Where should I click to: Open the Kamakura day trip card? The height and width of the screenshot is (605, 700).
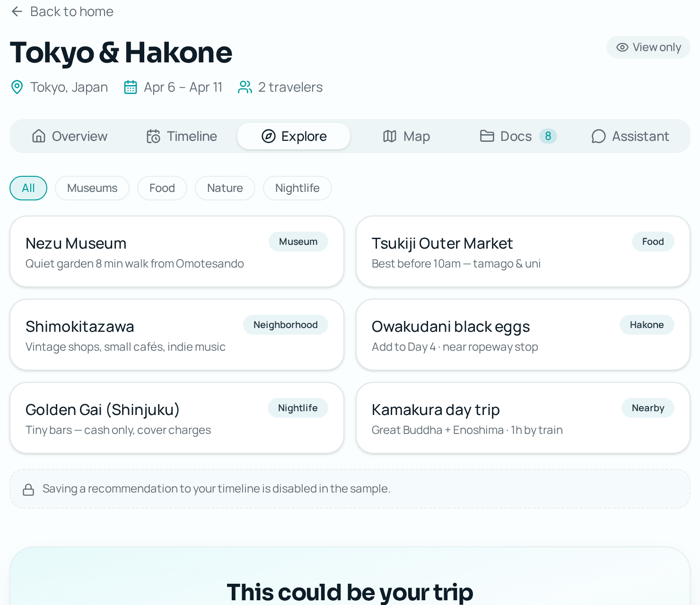(523, 418)
